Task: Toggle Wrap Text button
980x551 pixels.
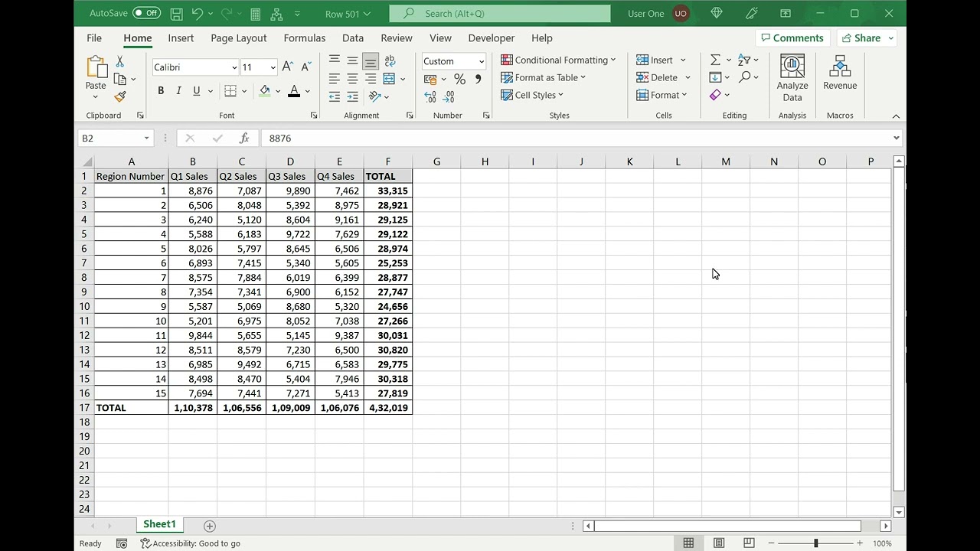Action: (x=390, y=61)
